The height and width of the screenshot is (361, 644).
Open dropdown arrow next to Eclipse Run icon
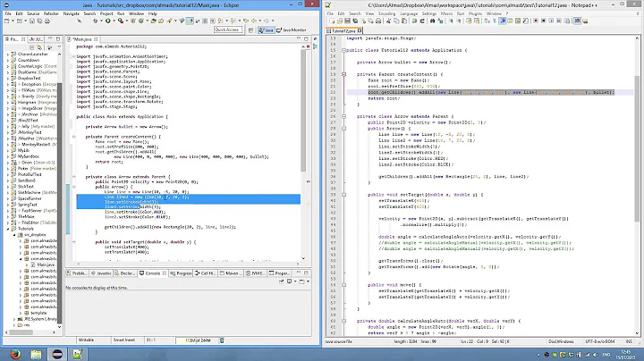point(114,21)
